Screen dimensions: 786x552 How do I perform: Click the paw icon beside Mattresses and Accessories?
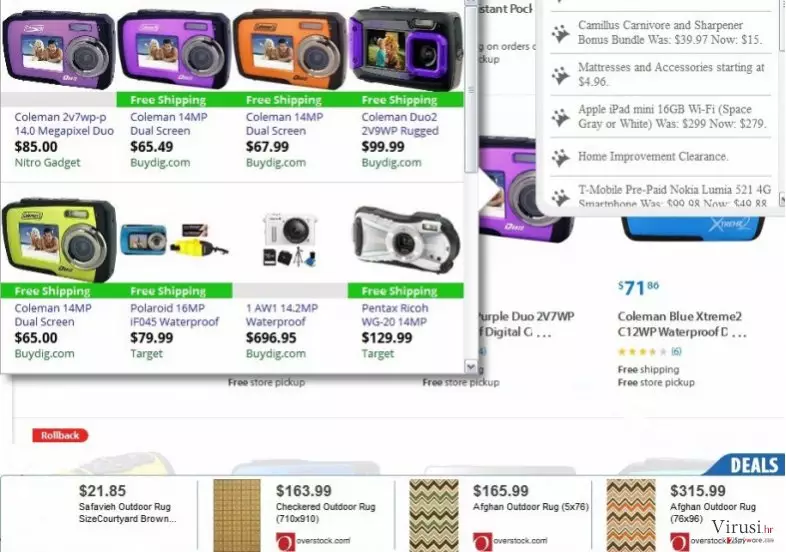pyautogui.click(x=561, y=75)
